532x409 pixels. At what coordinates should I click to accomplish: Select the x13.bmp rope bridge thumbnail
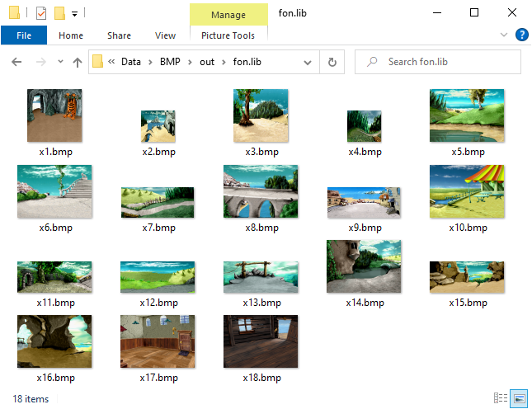261,277
